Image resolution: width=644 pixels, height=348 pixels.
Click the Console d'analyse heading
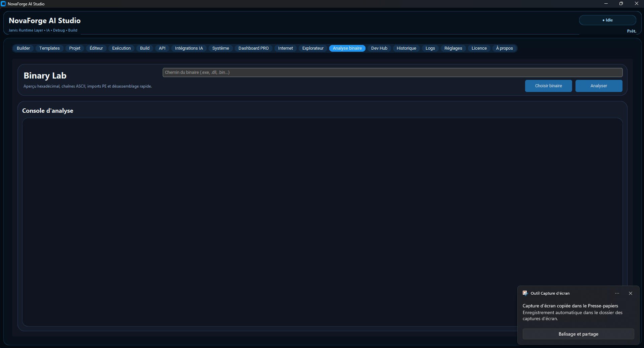(48, 111)
